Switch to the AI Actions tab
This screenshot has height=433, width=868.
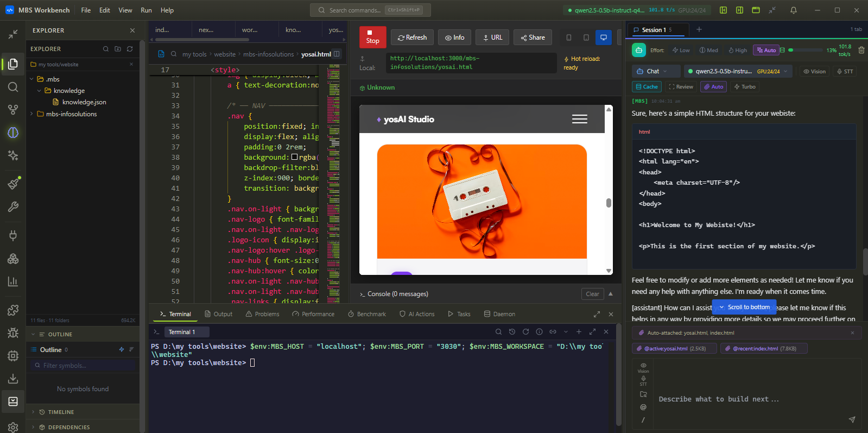click(x=417, y=314)
